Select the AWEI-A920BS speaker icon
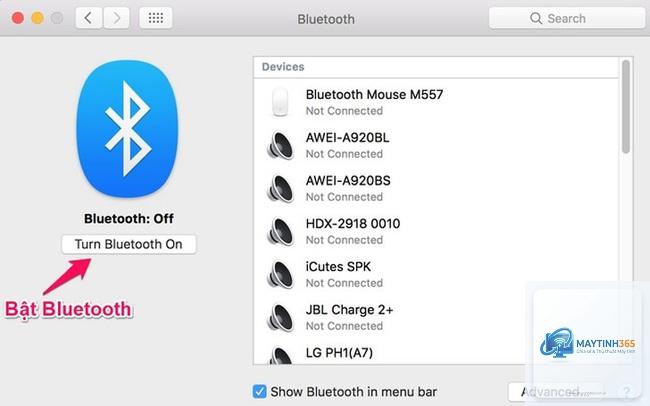This screenshot has height=406, width=650. [x=280, y=188]
